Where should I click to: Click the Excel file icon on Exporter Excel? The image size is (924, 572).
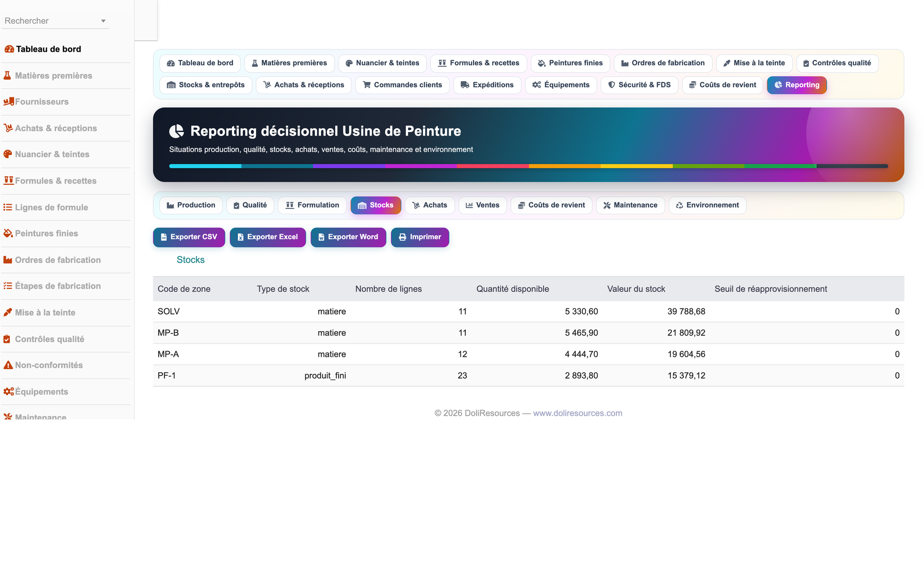coord(241,237)
